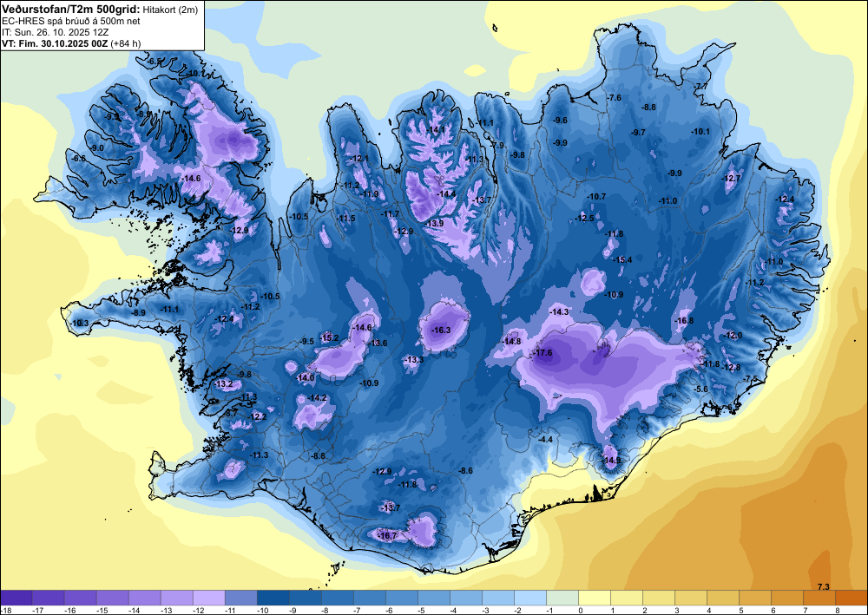The width and height of the screenshot is (868, 615).
Task: Click the -13.9 temperature label
Action: [x=433, y=224]
